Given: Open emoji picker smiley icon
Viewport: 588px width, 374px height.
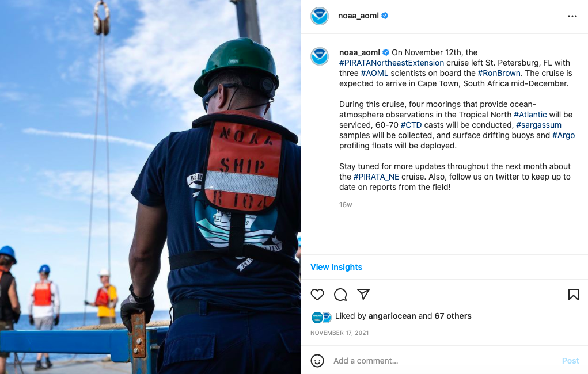Looking at the screenshot, I should click(317, 361).
